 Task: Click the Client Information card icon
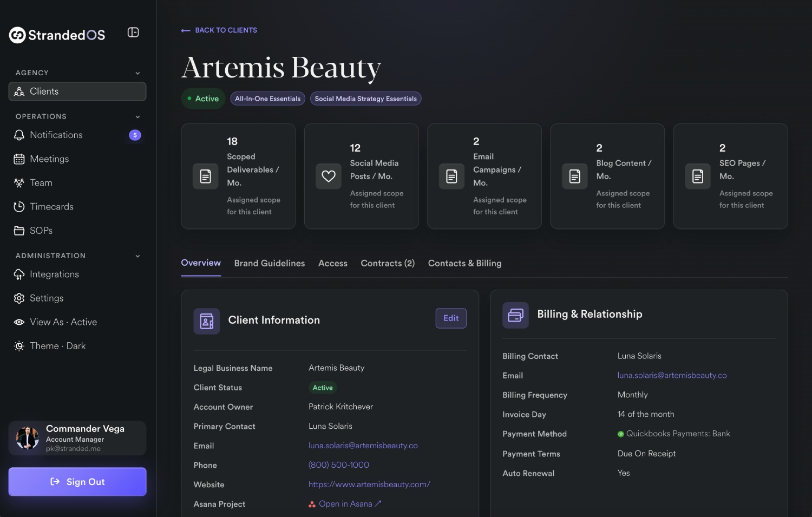pyautogui.click(x=207, y=321)
